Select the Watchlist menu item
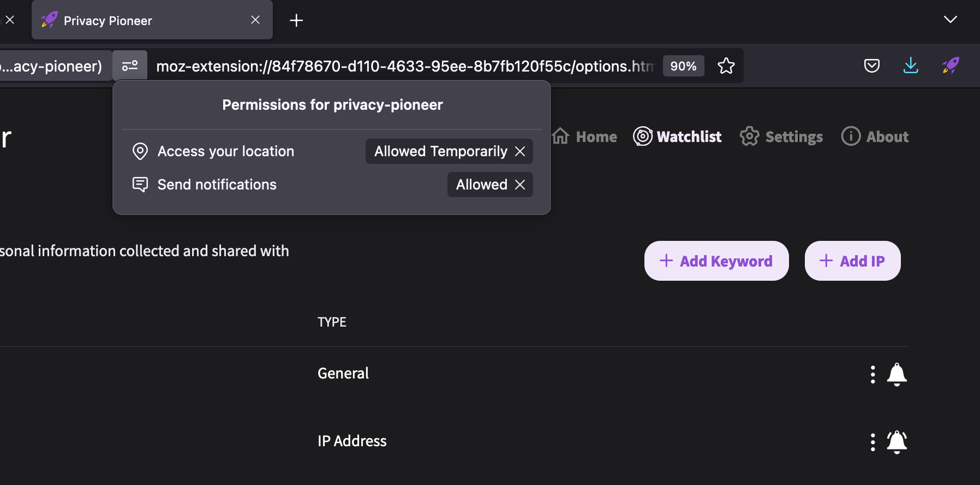Screen dimensions: 980x485 689,137
